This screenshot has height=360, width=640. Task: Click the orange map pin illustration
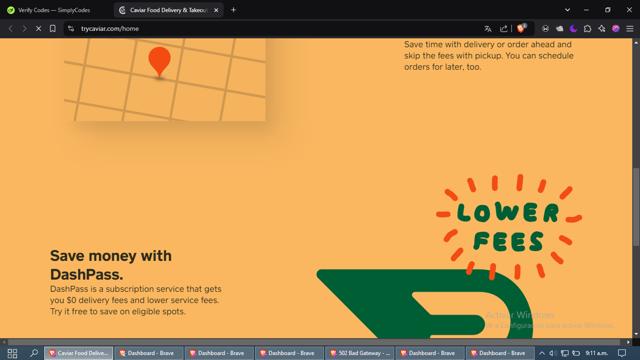tap(159, 62)
